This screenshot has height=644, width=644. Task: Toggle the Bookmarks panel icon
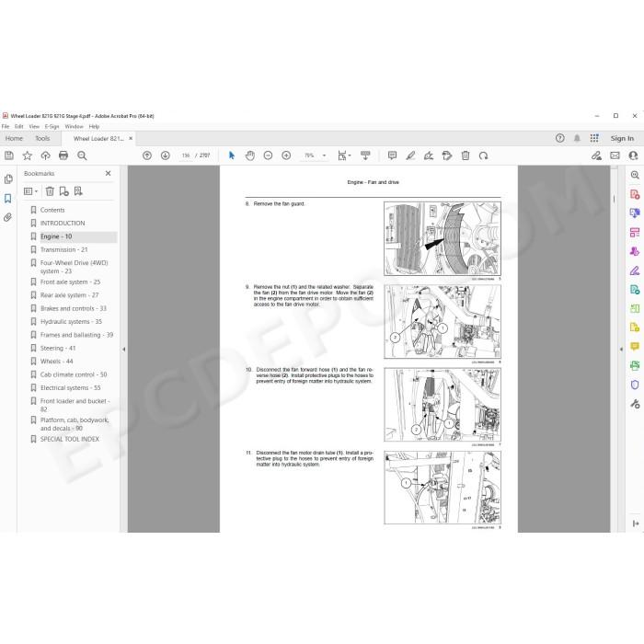(8, 199)
